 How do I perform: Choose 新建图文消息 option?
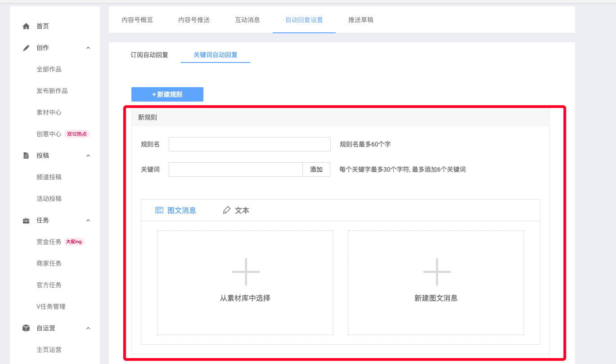point(436,283)
